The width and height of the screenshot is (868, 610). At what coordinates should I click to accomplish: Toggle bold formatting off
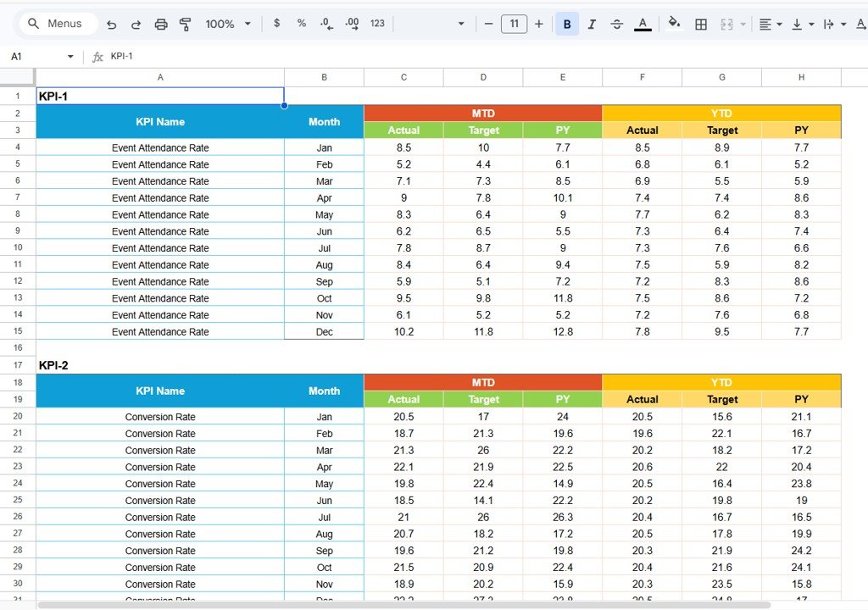click(566, 24)
